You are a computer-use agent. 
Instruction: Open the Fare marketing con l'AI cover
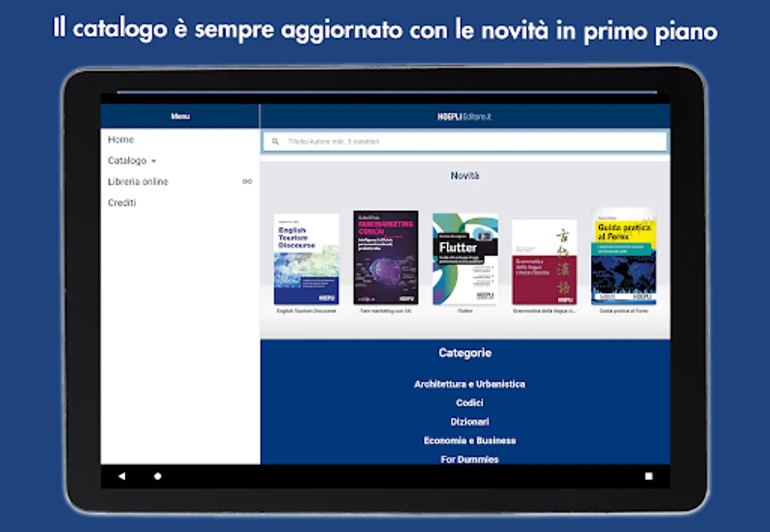[386, 258]
